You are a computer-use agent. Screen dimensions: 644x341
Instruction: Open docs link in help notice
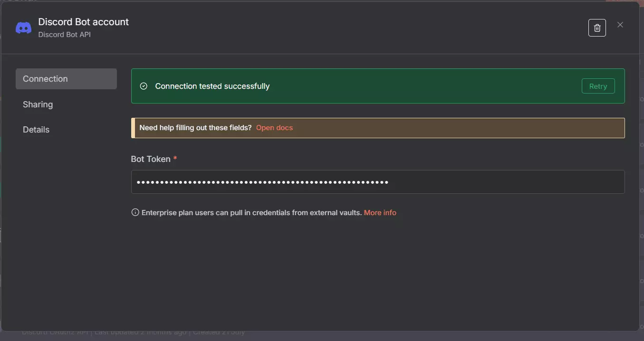pos(274,128)
